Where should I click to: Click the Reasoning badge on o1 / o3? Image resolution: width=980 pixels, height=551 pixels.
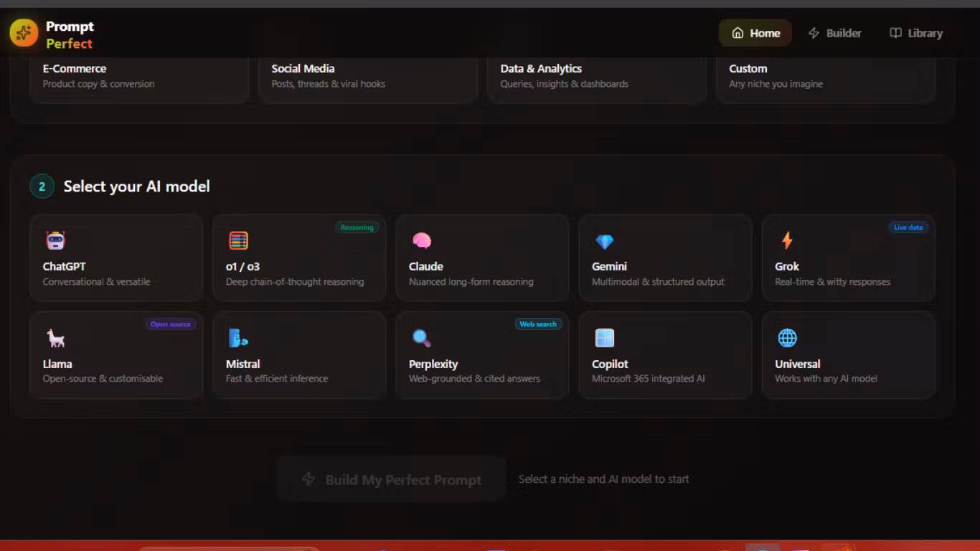[x=357, y=227]
